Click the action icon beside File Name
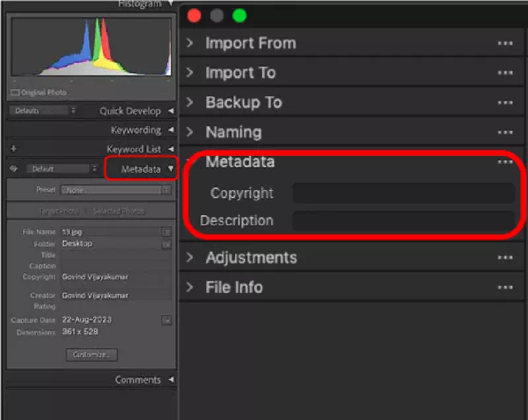 pyautogui.click(x=166, y=232)
